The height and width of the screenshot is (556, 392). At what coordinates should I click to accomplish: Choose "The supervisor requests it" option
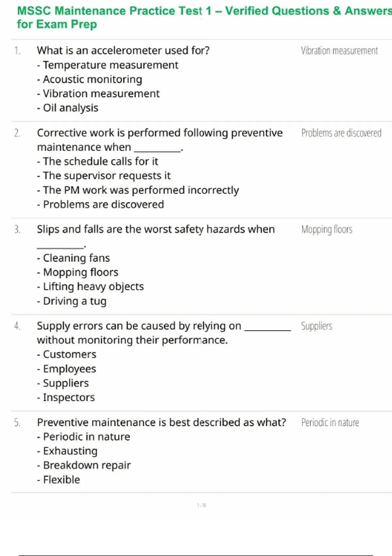(x=106, y=176)
